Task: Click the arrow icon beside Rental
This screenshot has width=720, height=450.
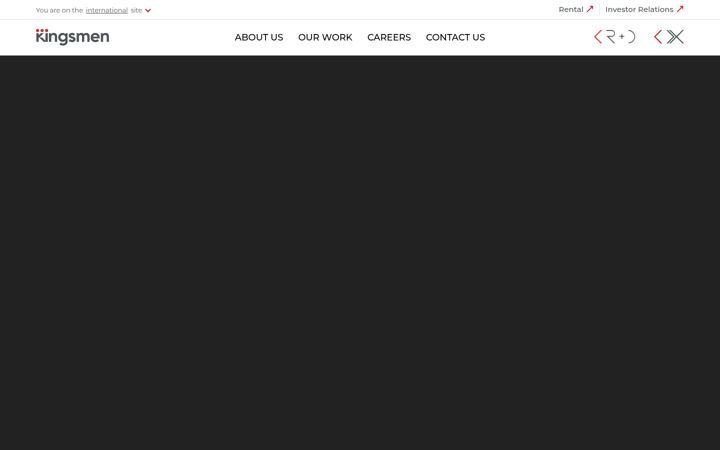Action: click(x=590, y=9)
